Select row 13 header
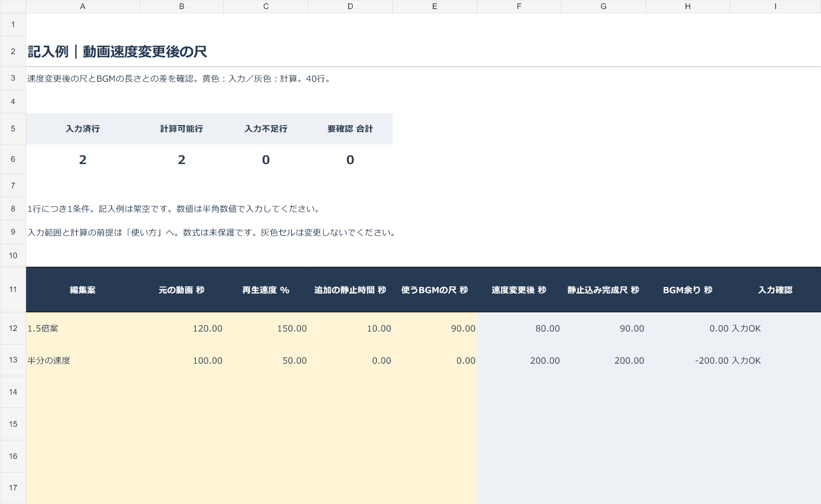This screenshot has width=821, height=504. 13,360
